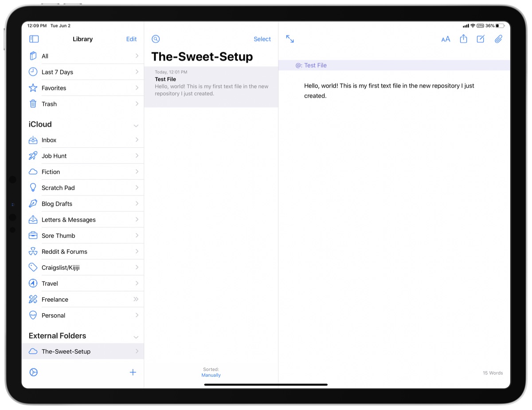Open the search icon above The-Sweet-Setup
Image resolution: width=532 pixels, height=410 pixels.
155,39
